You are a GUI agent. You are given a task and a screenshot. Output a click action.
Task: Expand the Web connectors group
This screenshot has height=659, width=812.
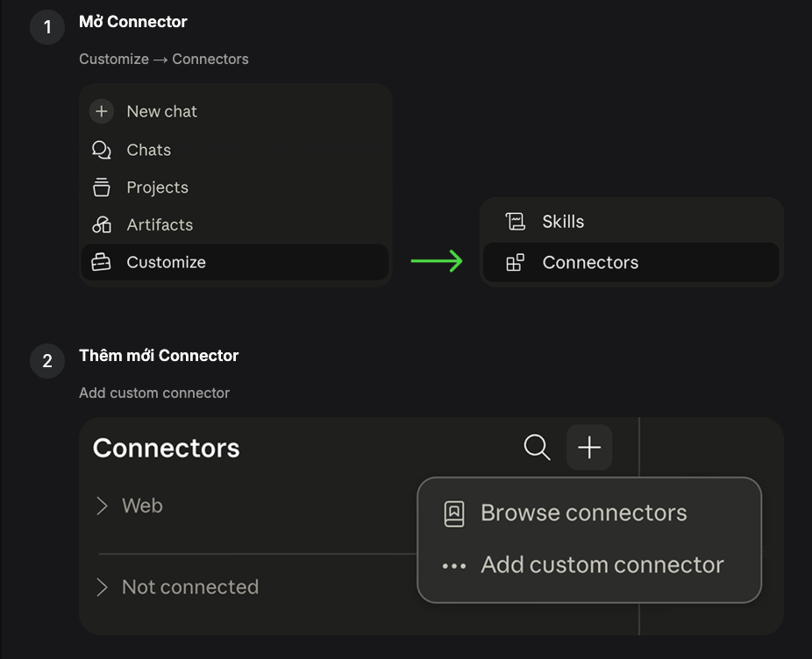point(102,506)
